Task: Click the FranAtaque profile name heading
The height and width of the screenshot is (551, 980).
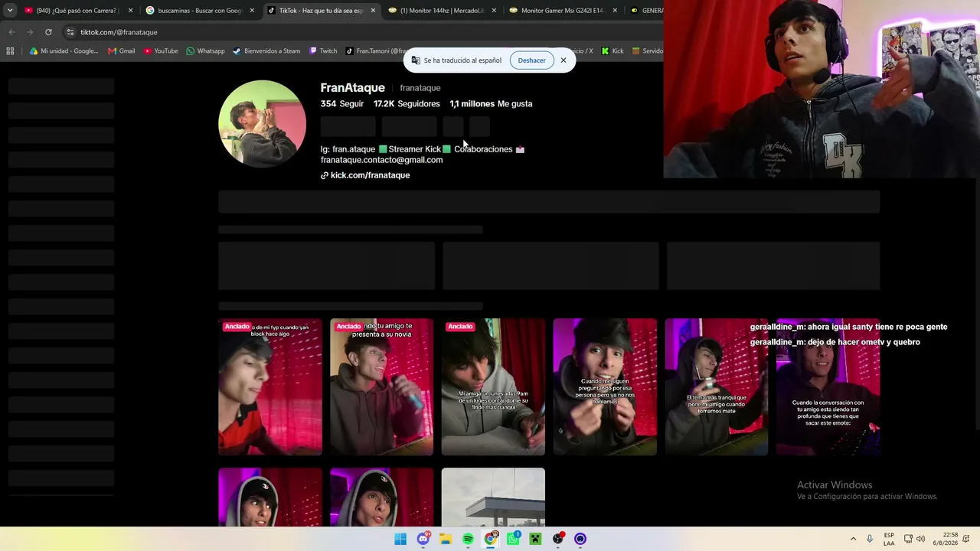Action: [352, 88]
